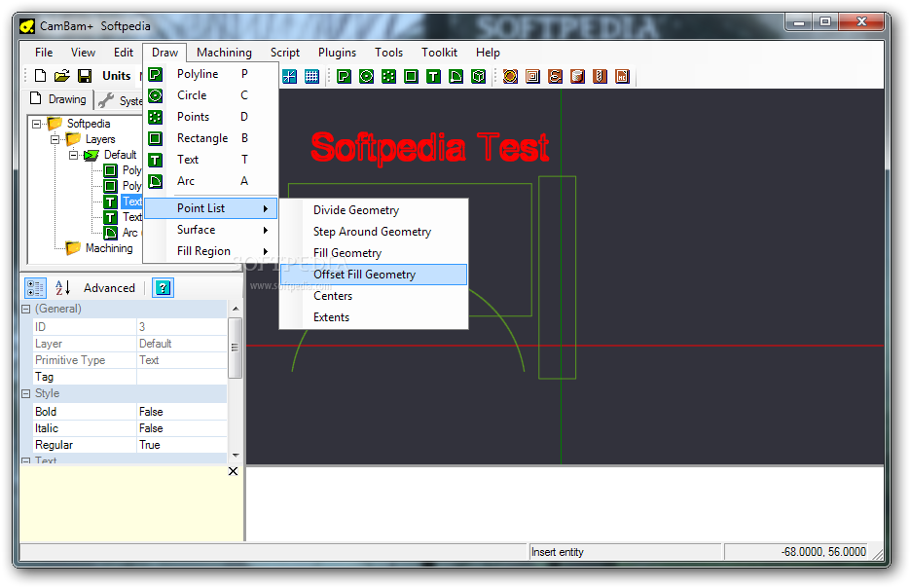Toggle the axis display toolbar icon
This screenshot has height=588, width=911.
pos(289,76)
